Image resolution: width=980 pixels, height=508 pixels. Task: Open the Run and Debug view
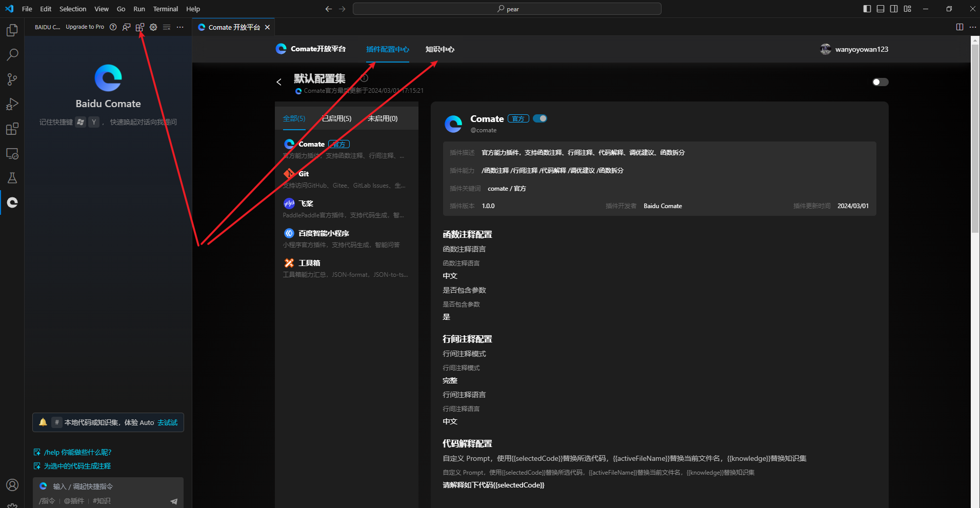click(12, 104)
